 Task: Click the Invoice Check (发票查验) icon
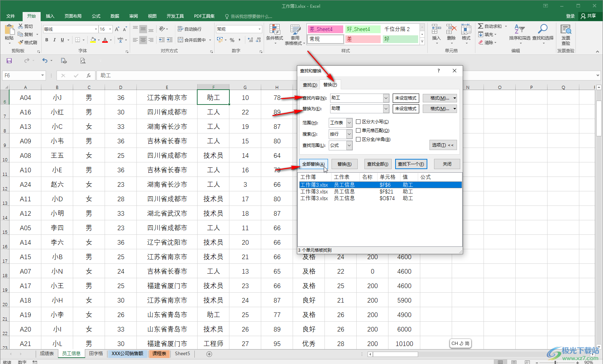566,30
